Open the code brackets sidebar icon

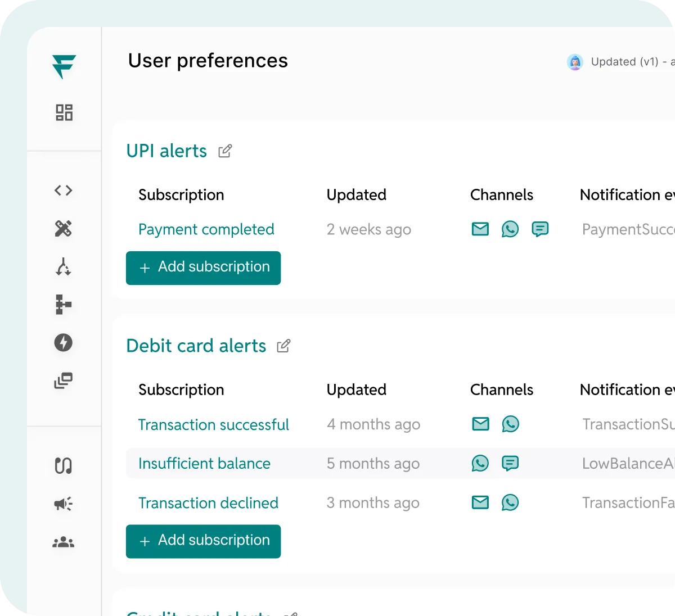click(64, 191)
